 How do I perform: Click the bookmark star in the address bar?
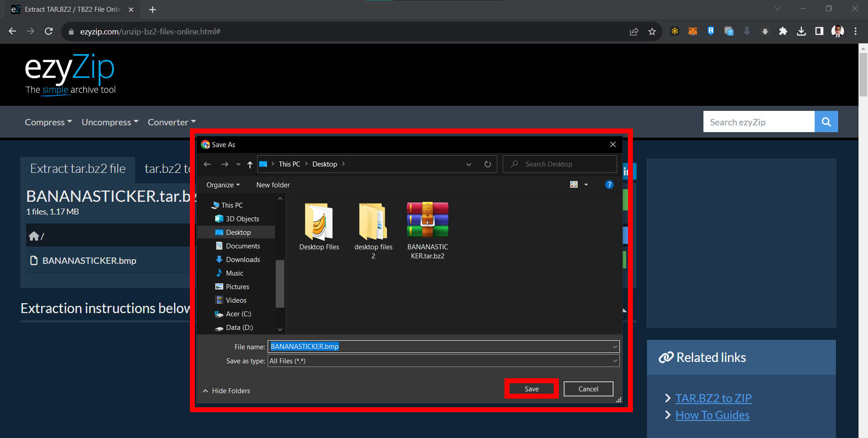pos(652,31)
